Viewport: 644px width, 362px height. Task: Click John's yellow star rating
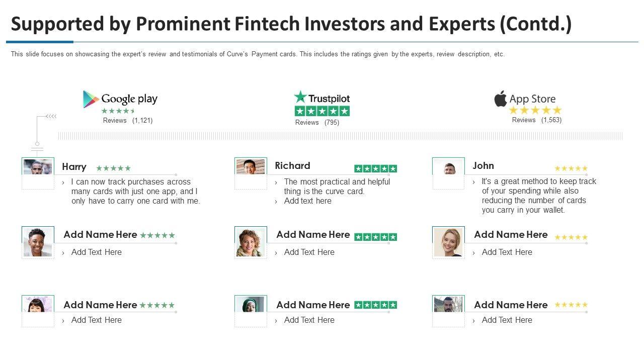(x=571, y=168)
